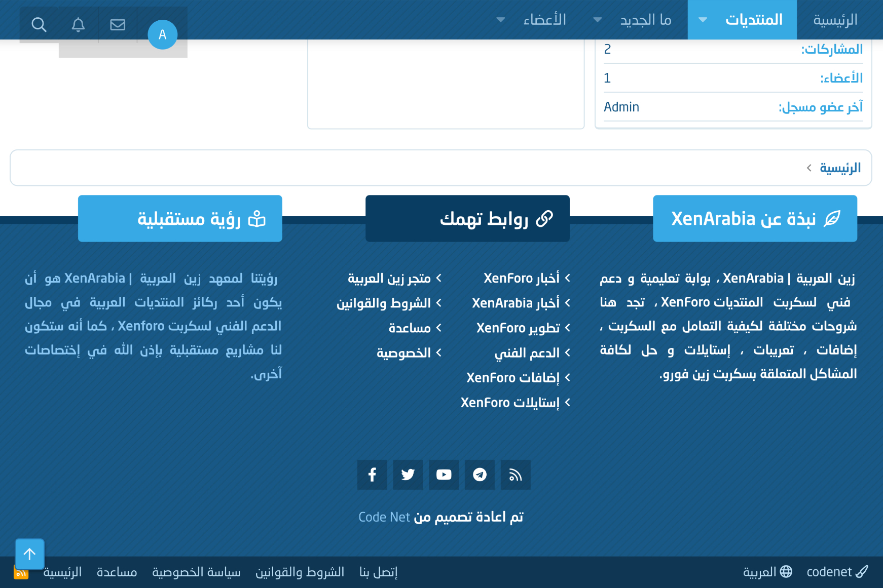Viewport: 883px width, 588px height.
Task: Go to the الرئيسية nav tab
Action: (835, 20)
